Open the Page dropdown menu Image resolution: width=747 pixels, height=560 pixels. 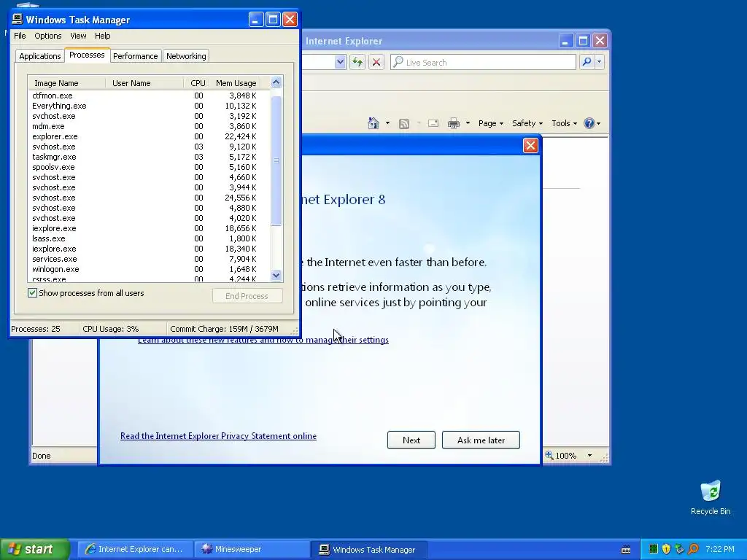[491, 123]
